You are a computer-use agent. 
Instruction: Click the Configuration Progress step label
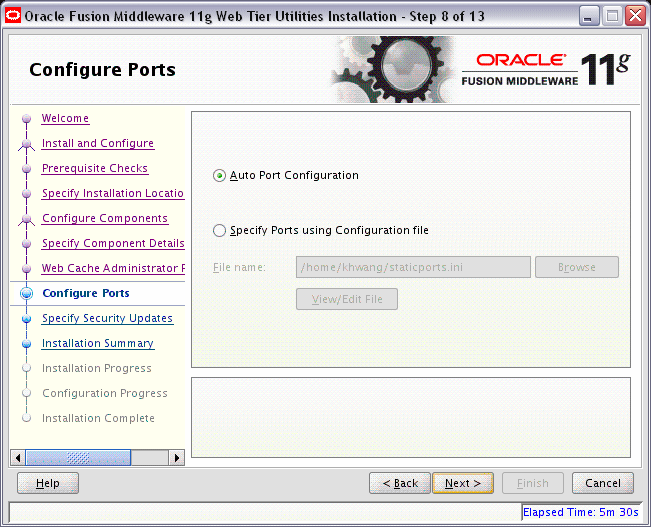coord(105,393)
